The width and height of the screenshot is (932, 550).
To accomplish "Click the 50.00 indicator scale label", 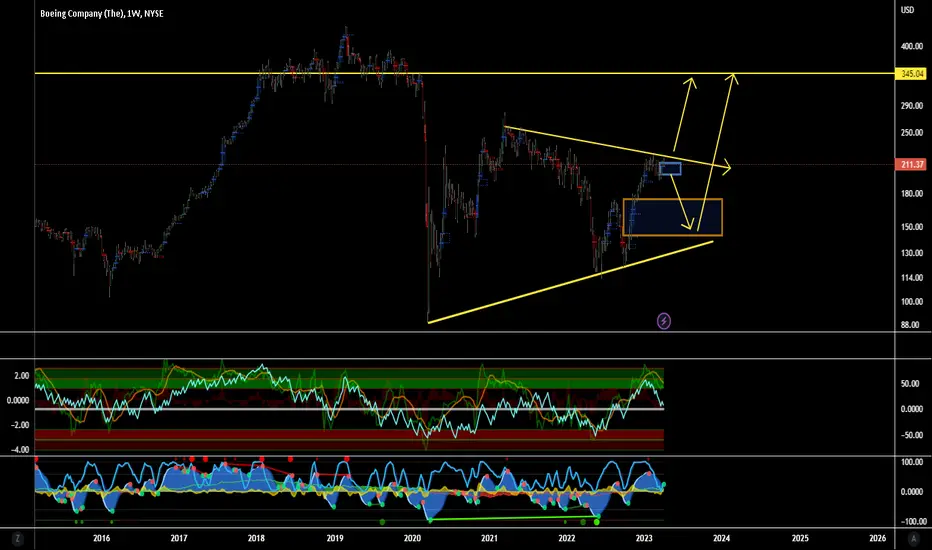I will [910, 384].
